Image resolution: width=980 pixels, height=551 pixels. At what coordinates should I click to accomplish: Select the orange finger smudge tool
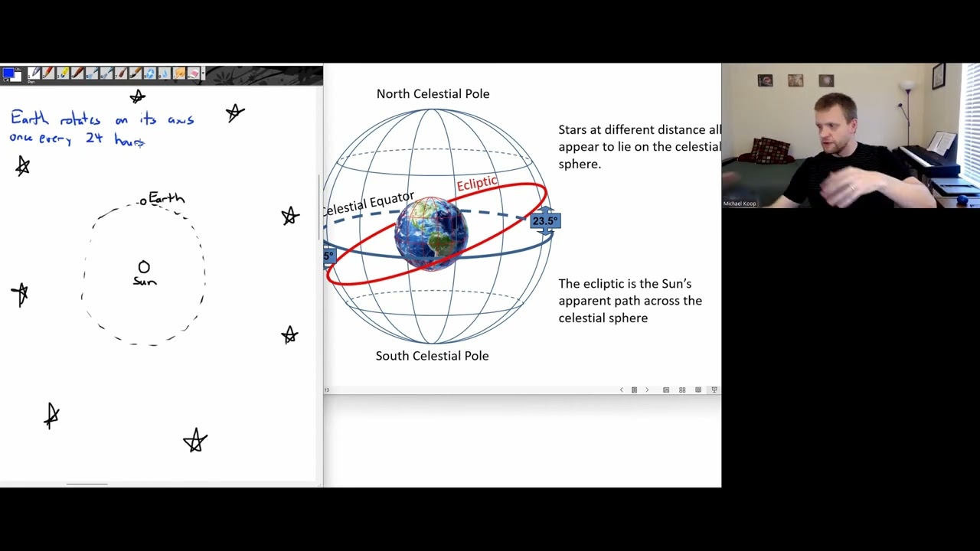179,73
